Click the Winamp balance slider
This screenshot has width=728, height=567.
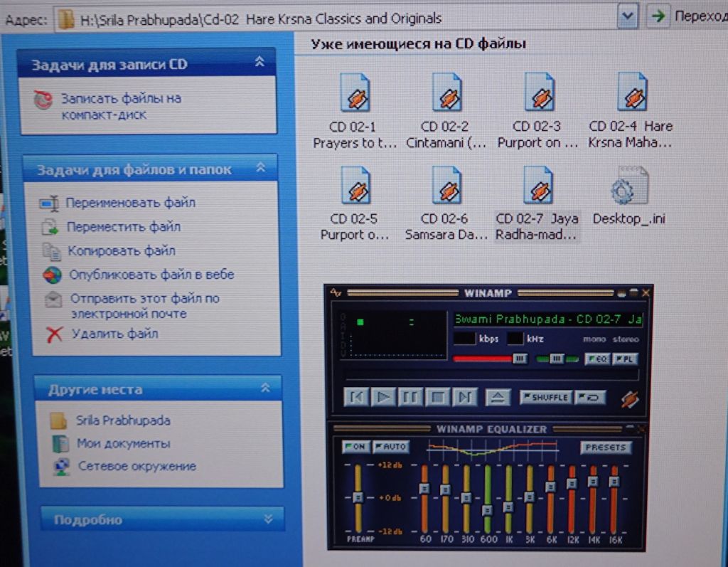(557, 359)
